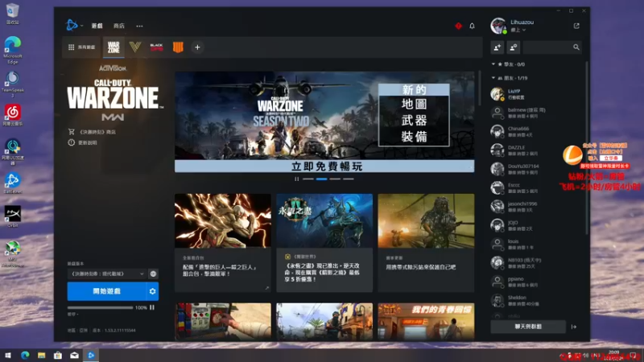Select the Vanguard game tab icon

(135, 47)
